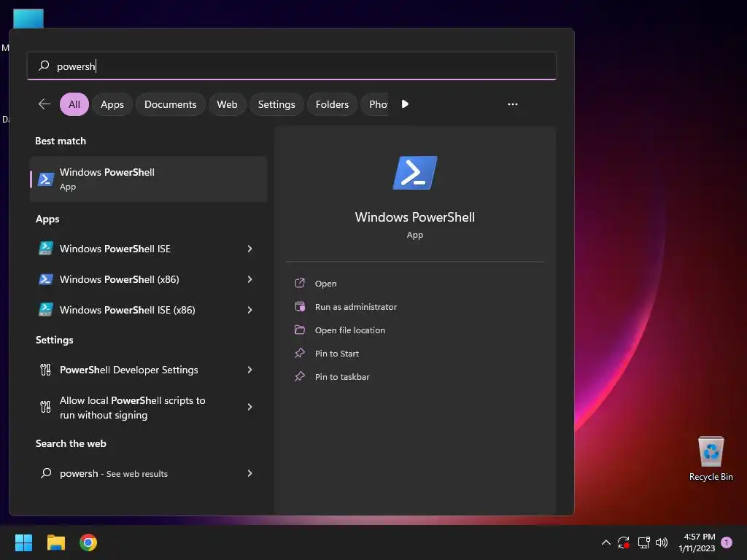Expand PowerShell Developer Settings chevron
Image resolution: width=747 pixels, height=560 pixels.
click(249, 370)
